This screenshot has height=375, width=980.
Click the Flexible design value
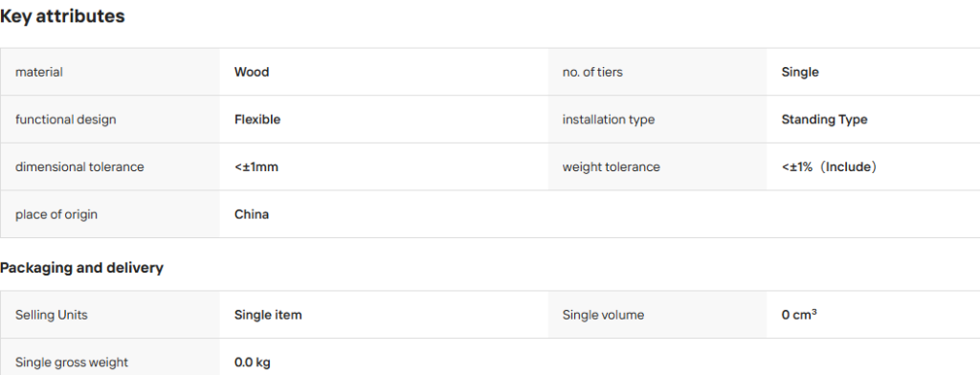coord(257,120)
